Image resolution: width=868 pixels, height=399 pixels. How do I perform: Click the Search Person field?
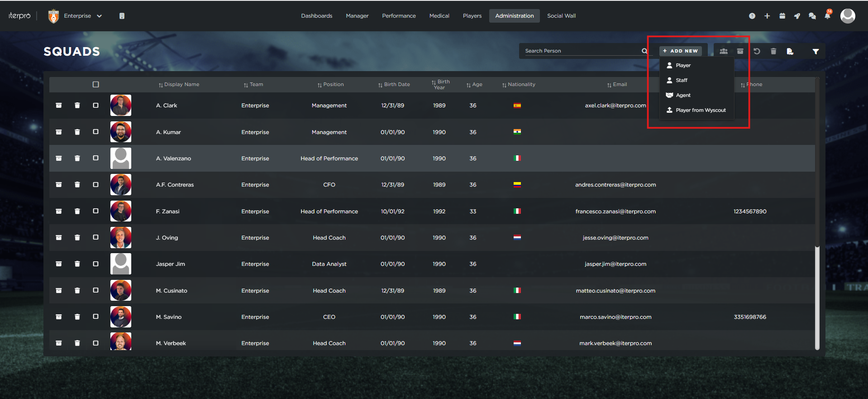click(x=581, y=51)
